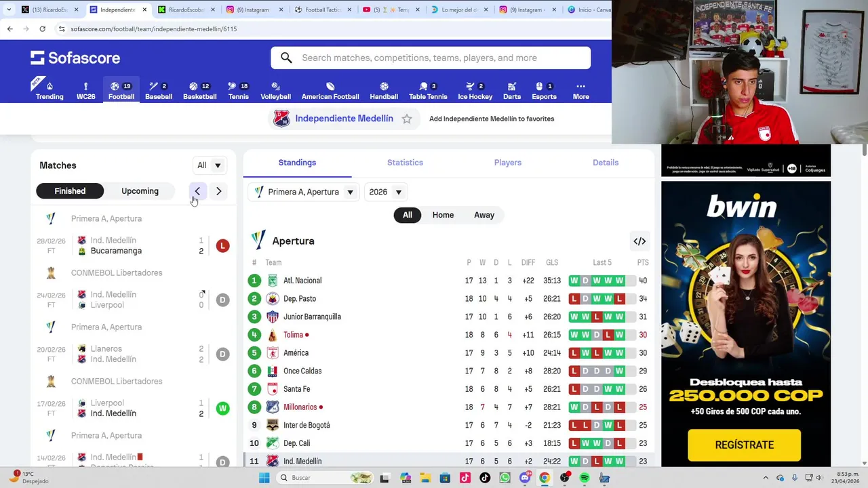Viewport: 868px width, 488px height.
Task: Open the Details tab
Action: pyautogui.click(x=606, y=163)
